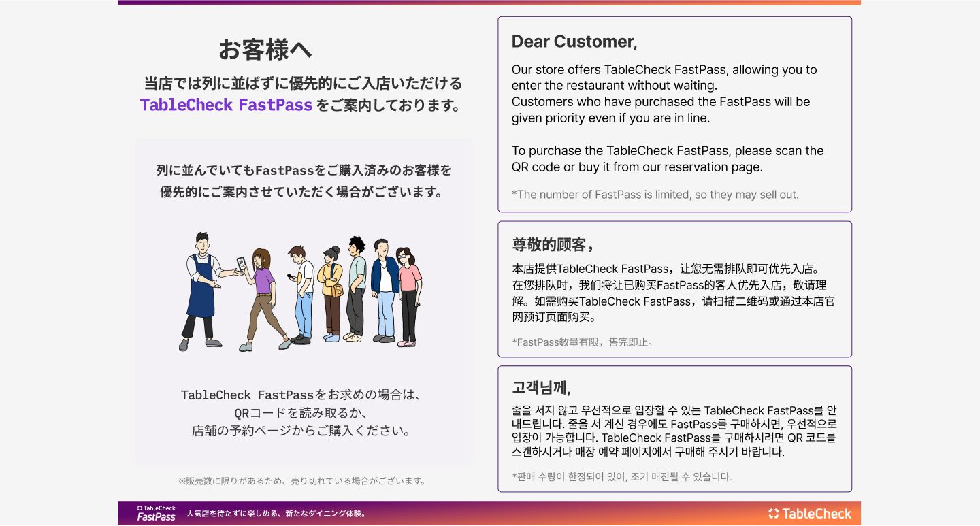Click the Korean note *판매 수량이 한정되어 있어
The height and width of the screenshot is (526, 980).
(x=622, y=477)
